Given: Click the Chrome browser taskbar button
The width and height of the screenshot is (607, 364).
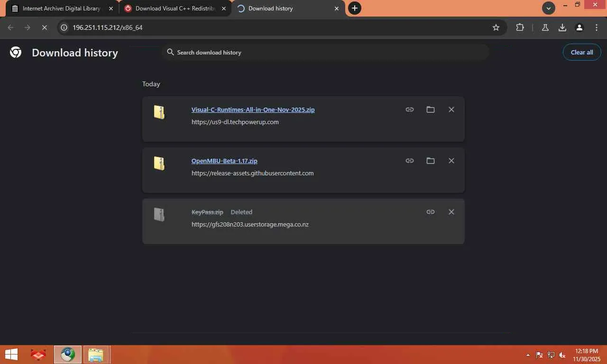Looking at the screenshot, I should click(x=68, y=355).
